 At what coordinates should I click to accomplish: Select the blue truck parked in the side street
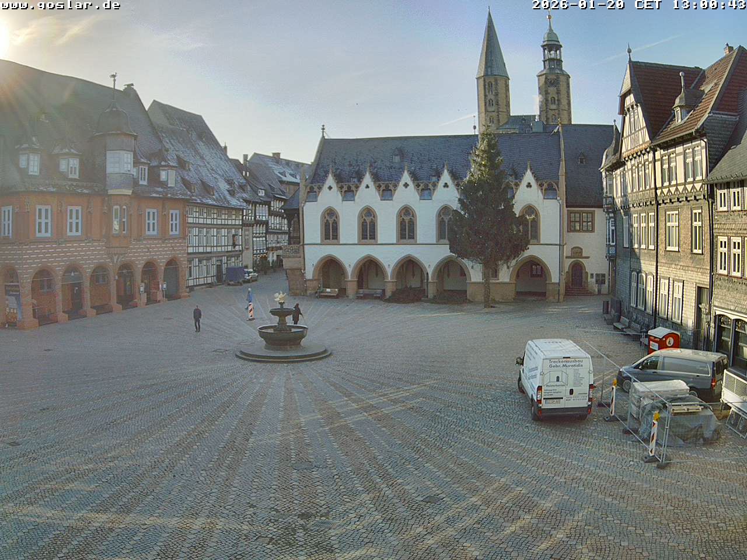235,275
